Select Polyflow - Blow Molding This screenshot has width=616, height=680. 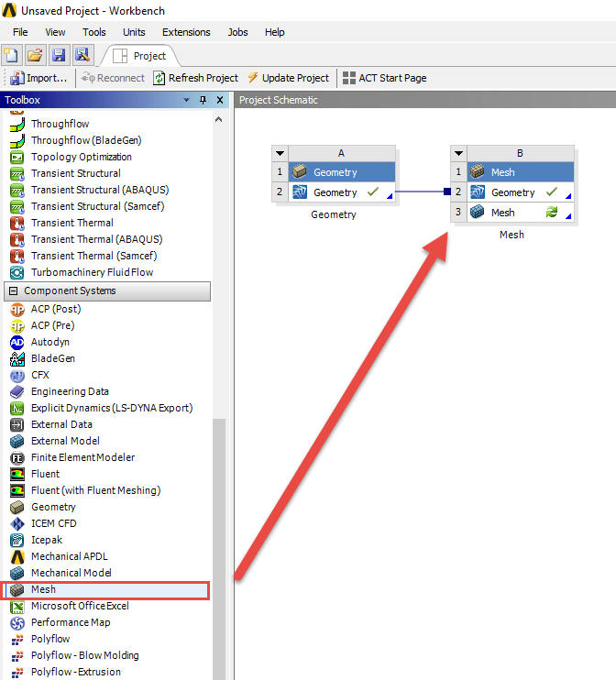click(84, 655)
